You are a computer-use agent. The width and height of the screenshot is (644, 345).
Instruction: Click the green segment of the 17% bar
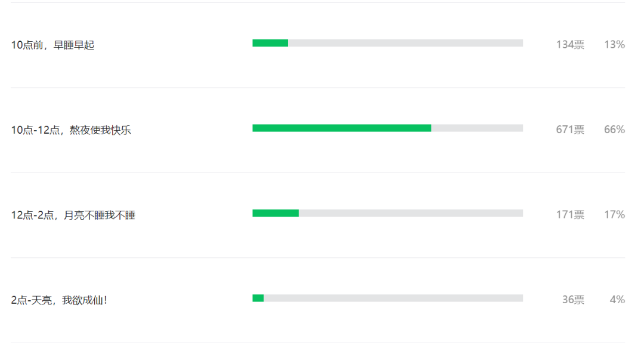point(275,213)
